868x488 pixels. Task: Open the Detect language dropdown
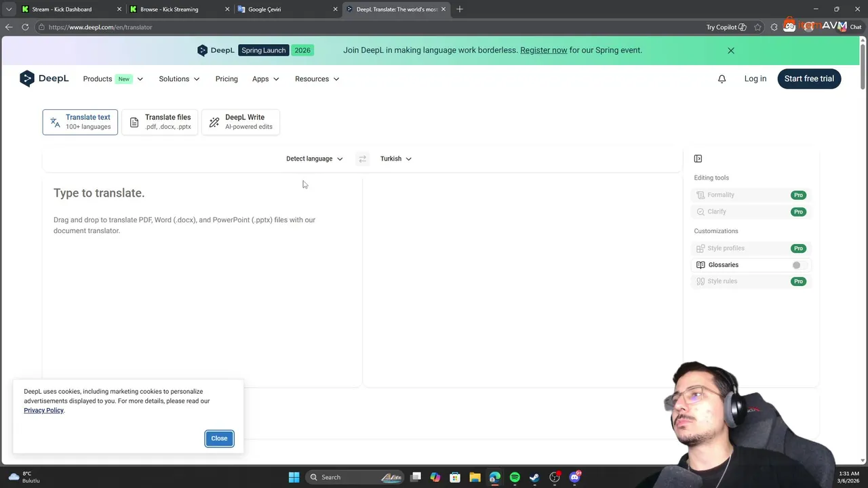pyautogui.click(x=314, y=159)
